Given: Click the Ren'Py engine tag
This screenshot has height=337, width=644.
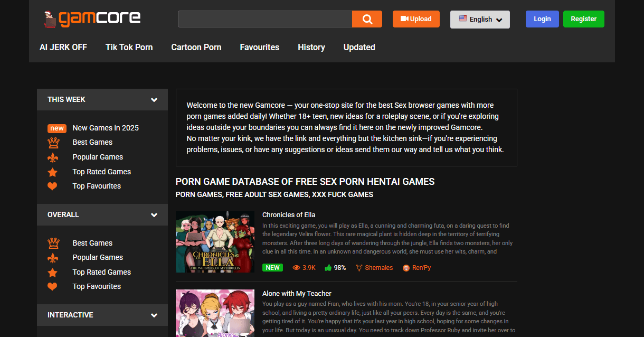Looking at the screenshot, I should coord(421,268).
